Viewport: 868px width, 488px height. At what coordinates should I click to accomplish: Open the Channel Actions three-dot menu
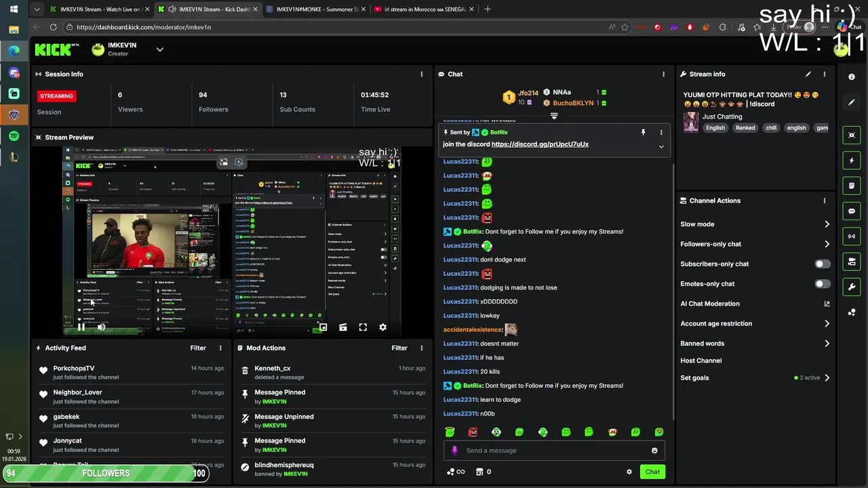click(825, 201)
